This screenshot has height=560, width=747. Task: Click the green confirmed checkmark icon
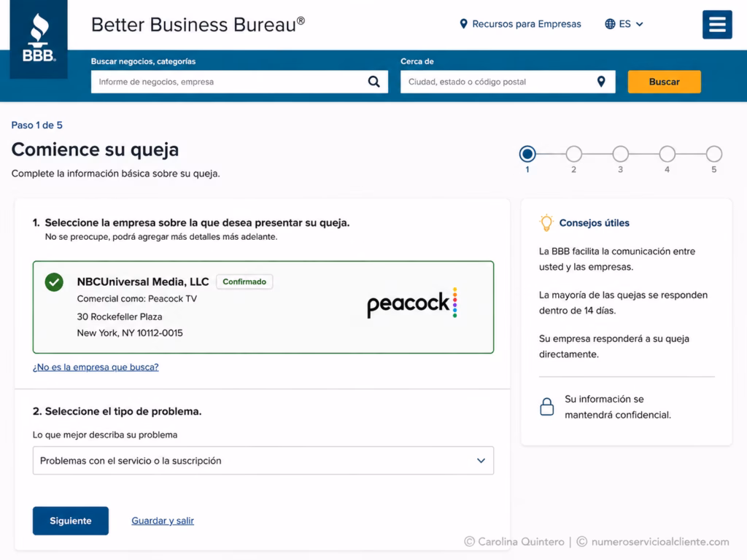point(54,282)
